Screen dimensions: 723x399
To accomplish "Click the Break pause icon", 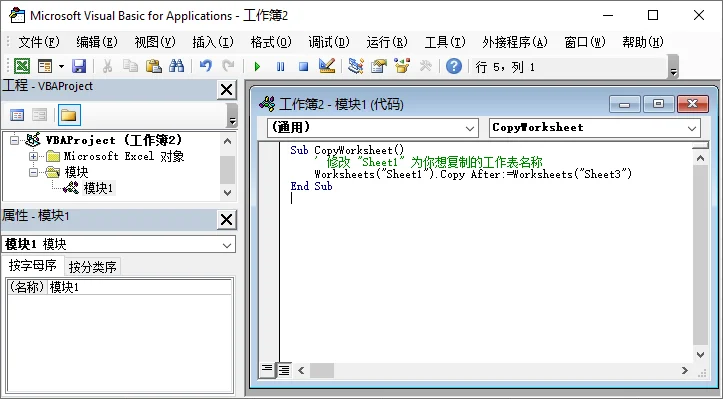I will pos(280,67).
